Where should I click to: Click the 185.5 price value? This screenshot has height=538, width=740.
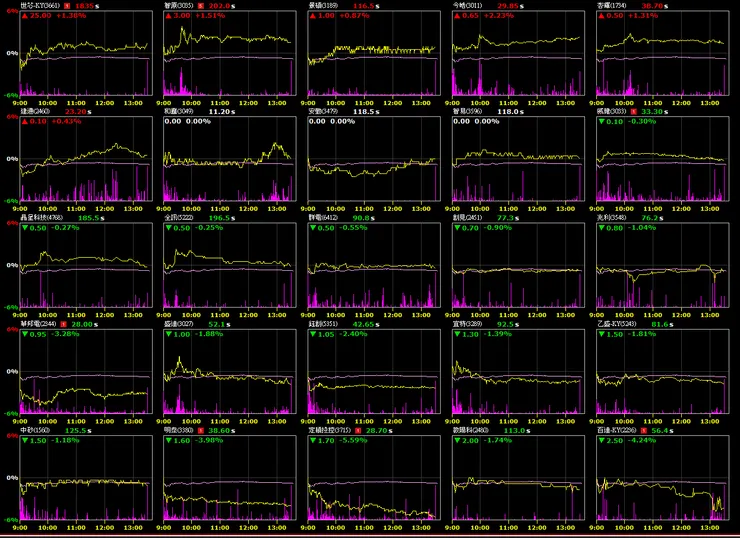[88, 218]
